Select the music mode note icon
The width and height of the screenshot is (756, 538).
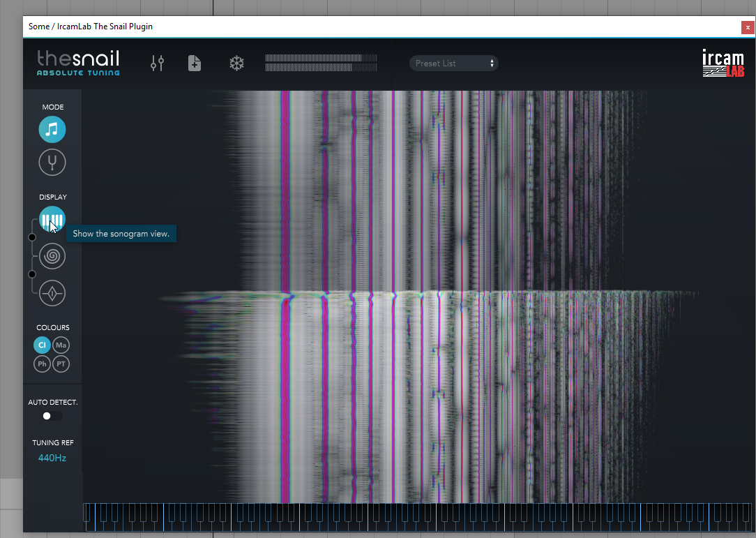click(x=52, y=130)
